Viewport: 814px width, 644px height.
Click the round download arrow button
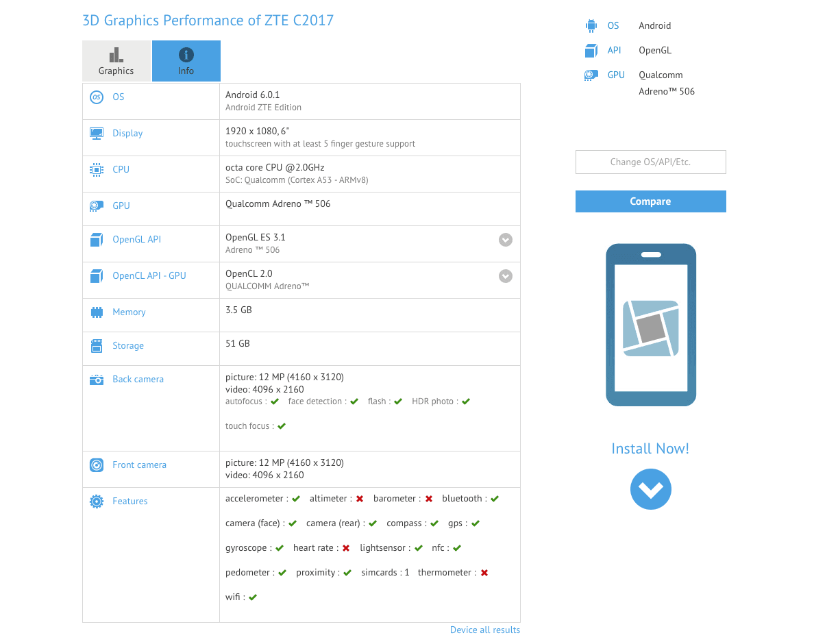click(x=651, y=489)
